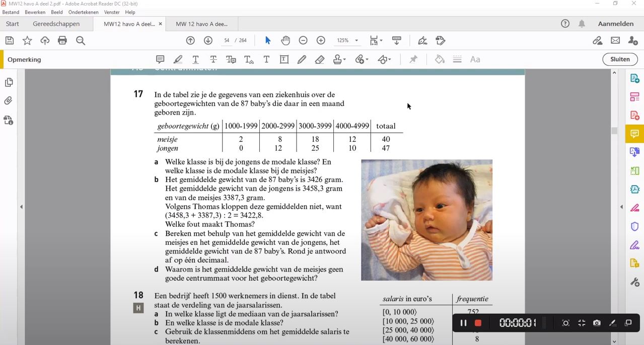This screenshot has width=644, height=345.
Task: Send the file by email icon
Action: point(615,41)
